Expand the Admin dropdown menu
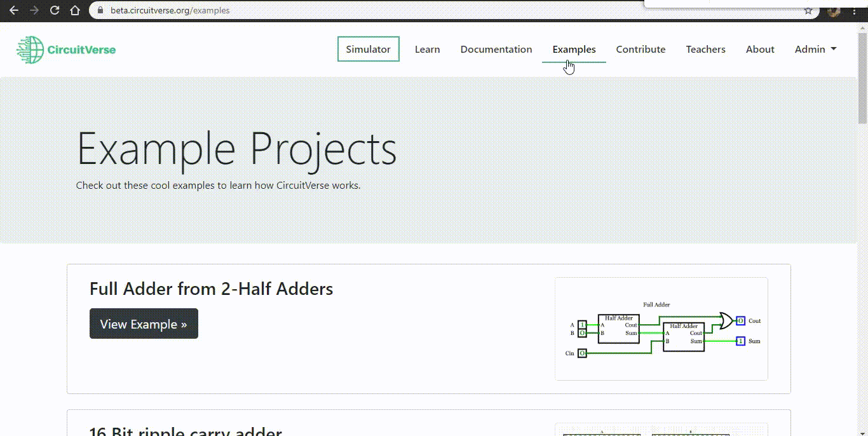 pyautogui.click(x=815, y=49)
